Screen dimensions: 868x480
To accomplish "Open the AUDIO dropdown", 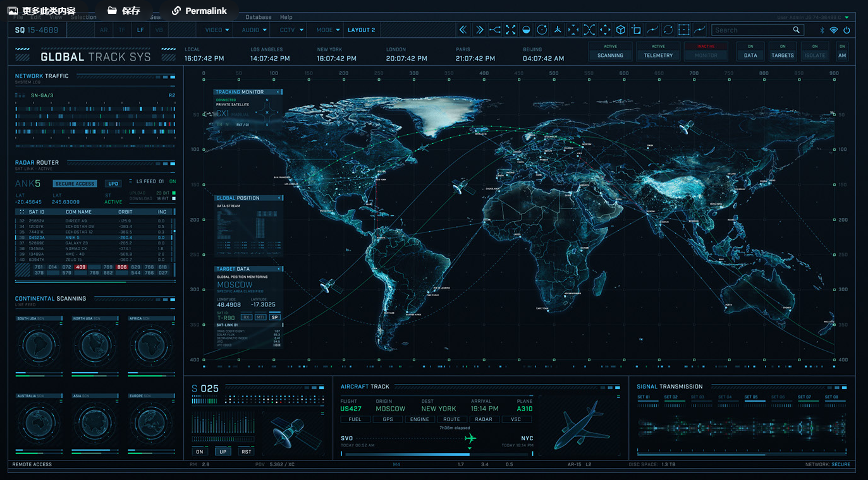I will click(254, 30).
